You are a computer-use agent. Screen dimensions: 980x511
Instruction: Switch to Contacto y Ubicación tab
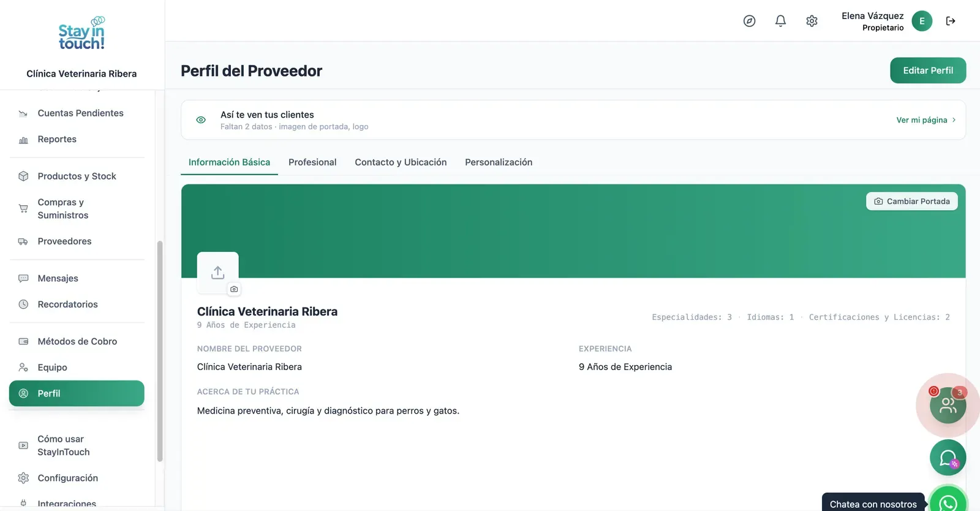point(401,162)
